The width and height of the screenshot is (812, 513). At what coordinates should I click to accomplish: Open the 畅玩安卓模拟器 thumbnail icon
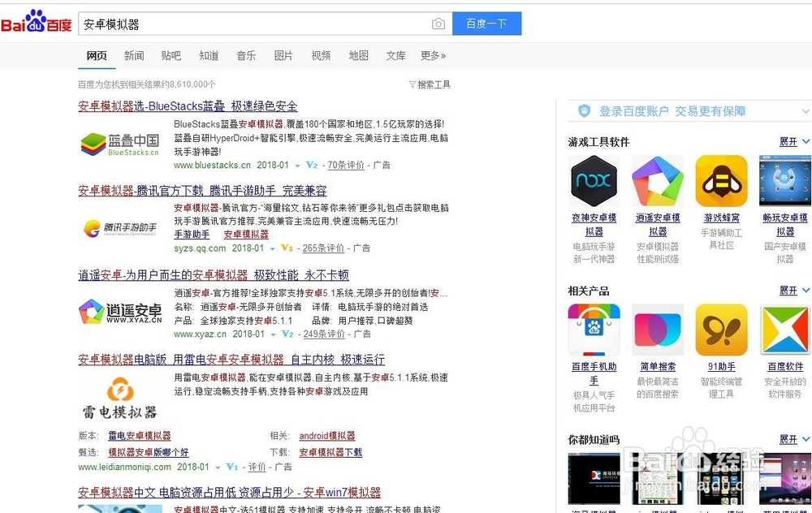784,180
